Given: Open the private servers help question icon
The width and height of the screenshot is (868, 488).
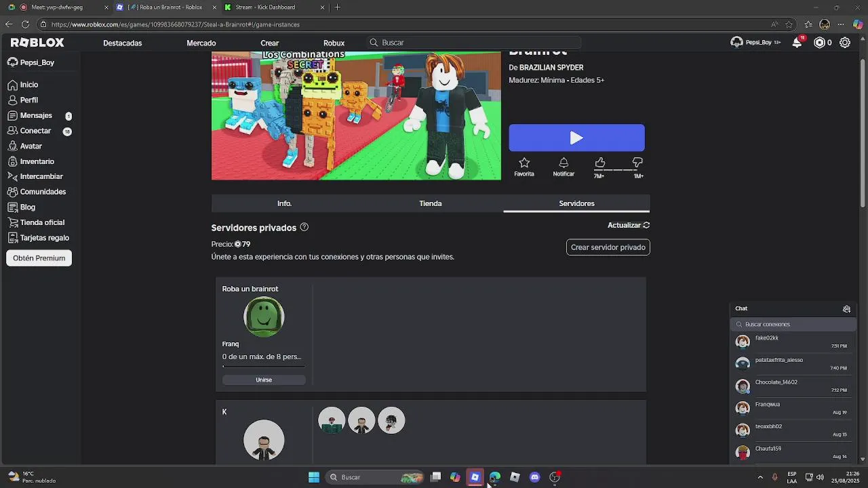Looking at the screenshot, I should [x=304, y=227].
